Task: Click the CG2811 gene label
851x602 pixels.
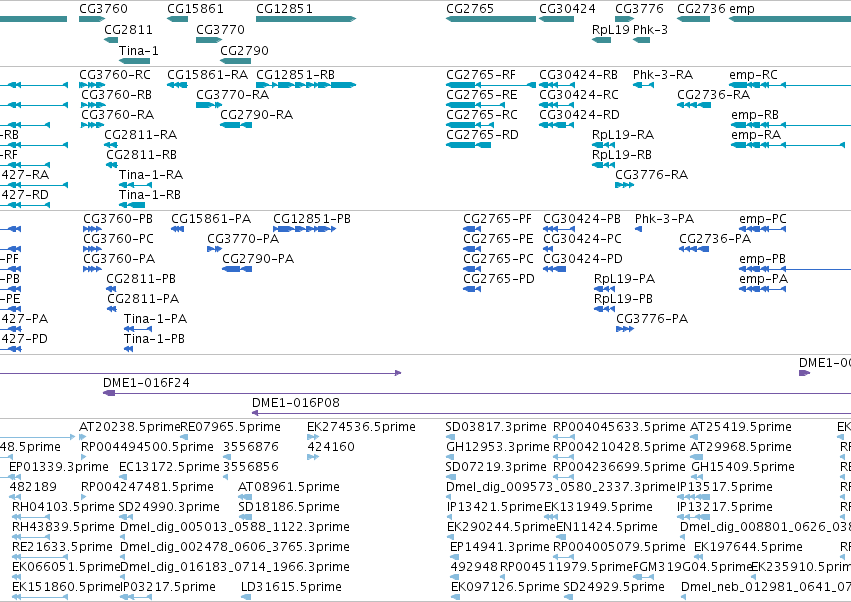Action: (x=128, y=30)
